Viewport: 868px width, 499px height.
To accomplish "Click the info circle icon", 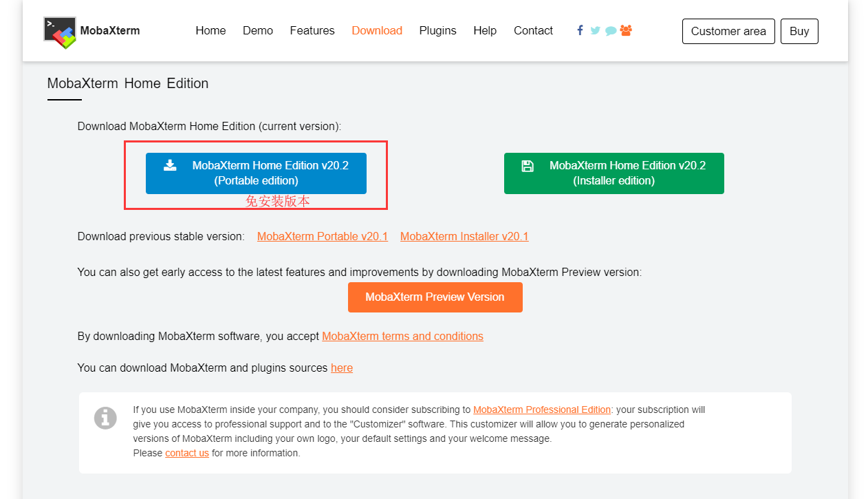I will pyautogui.click(x=105, y=417).
